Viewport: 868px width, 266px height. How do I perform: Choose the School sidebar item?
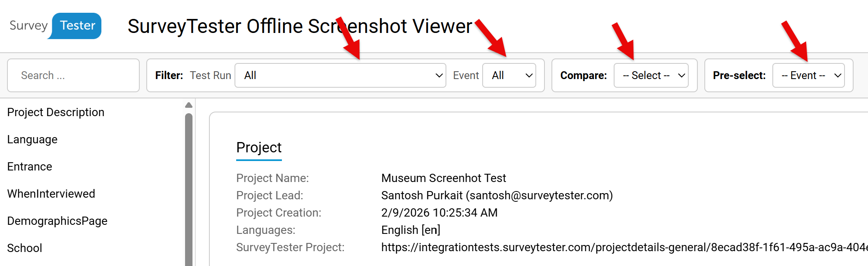25,248
